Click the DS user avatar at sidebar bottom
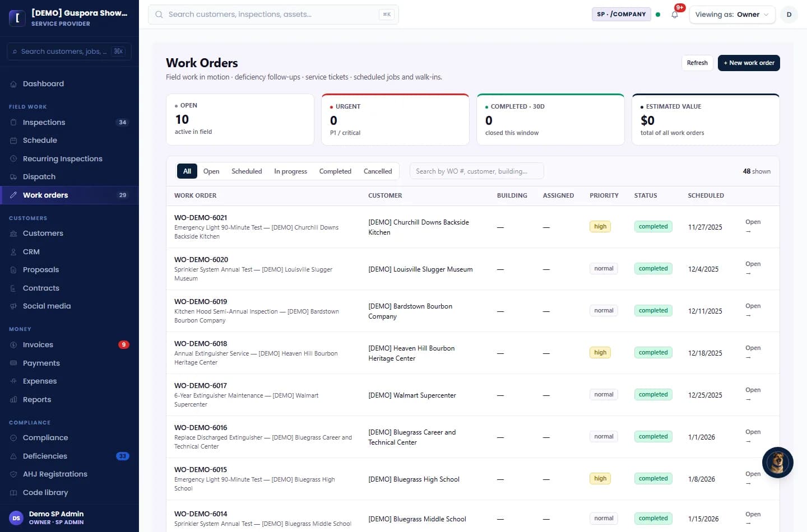Screen dimensions: 807x532 pyautogui.click(x=16, y=518)
